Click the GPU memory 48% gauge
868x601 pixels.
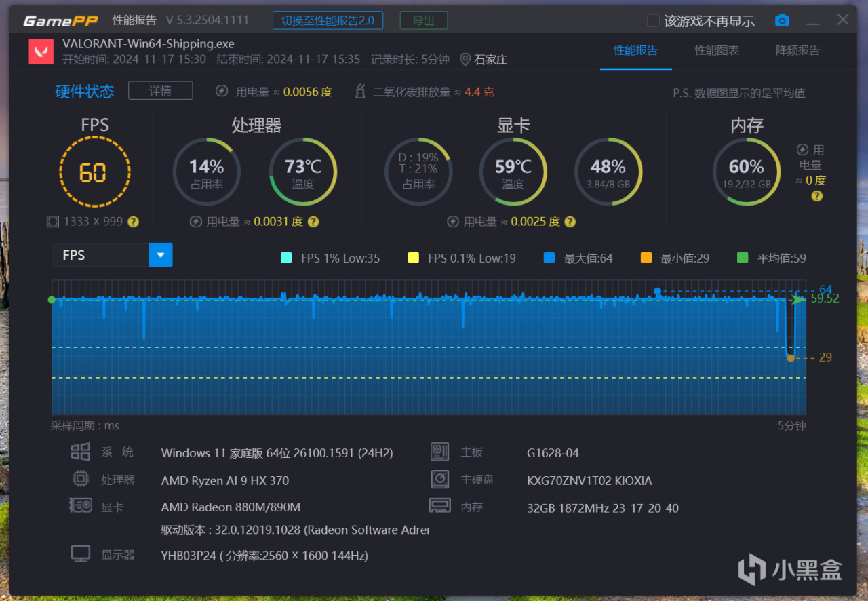[x=608, y=172]
